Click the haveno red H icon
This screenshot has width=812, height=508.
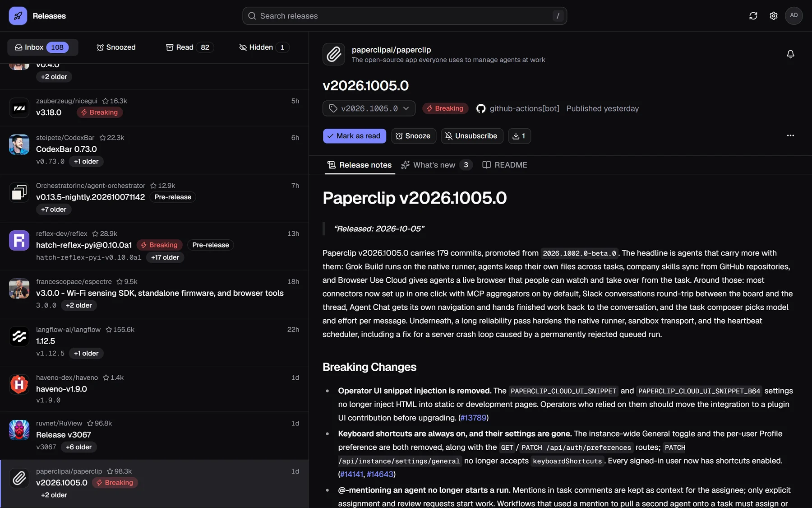[x=19, y=384]
